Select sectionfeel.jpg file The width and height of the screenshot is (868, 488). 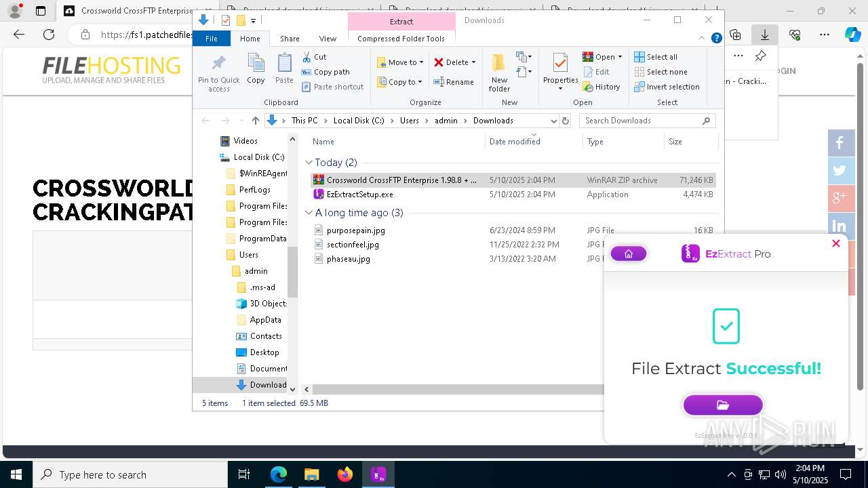tap(513, 245)
